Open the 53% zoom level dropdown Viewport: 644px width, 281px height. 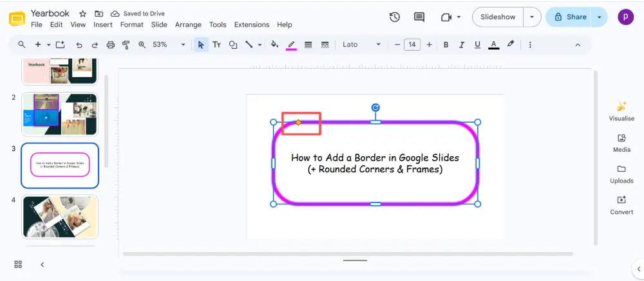pos(169,45)
